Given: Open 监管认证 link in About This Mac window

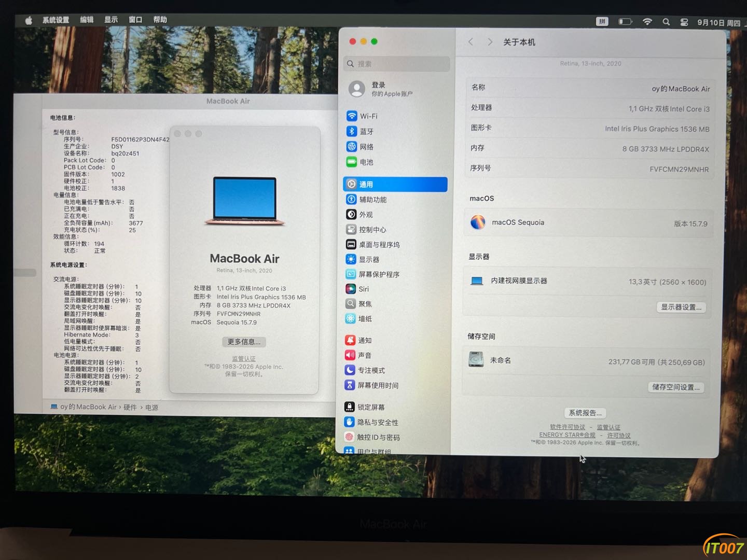Looking at the screenshot, I should click(244, 358).
